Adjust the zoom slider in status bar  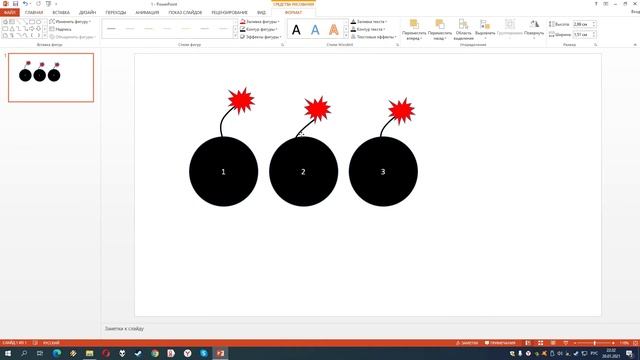pyautogui.click(x=594, y=343)
